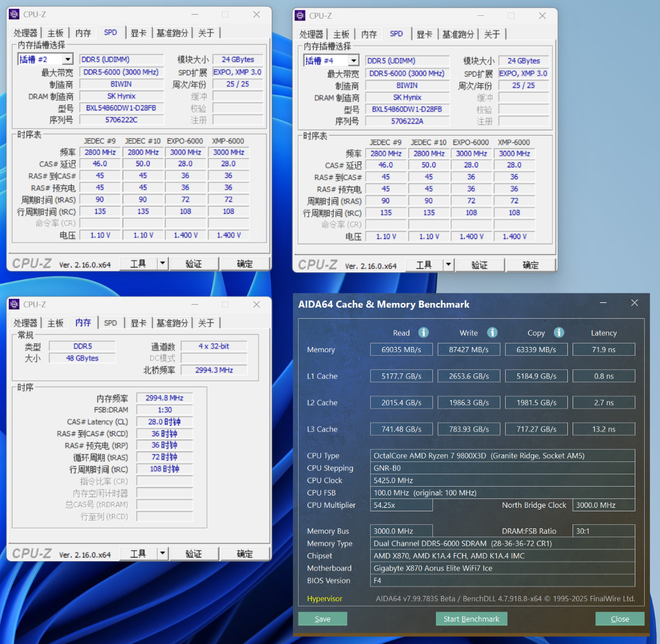Click 确定 button in slot #2 CPU-Z window

(x=245, y=264)
